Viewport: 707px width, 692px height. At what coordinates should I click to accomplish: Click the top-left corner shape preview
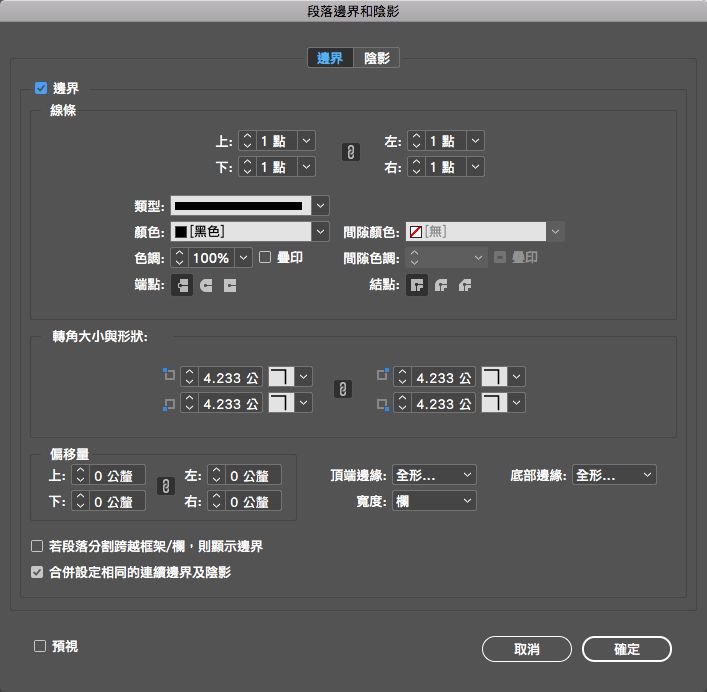point(281,377)
